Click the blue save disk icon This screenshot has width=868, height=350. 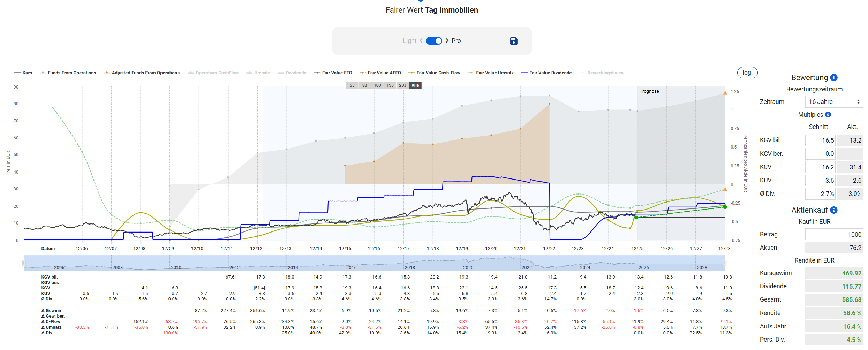(513, 41)
